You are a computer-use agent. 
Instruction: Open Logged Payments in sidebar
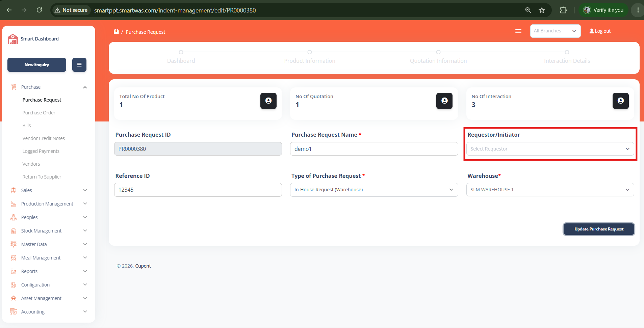click(x=41, y=151)
